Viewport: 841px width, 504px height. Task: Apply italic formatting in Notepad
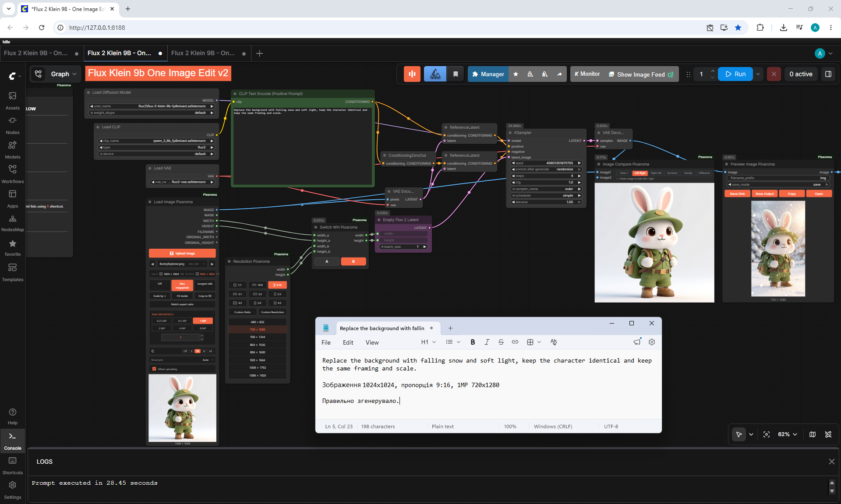point(487,342)
